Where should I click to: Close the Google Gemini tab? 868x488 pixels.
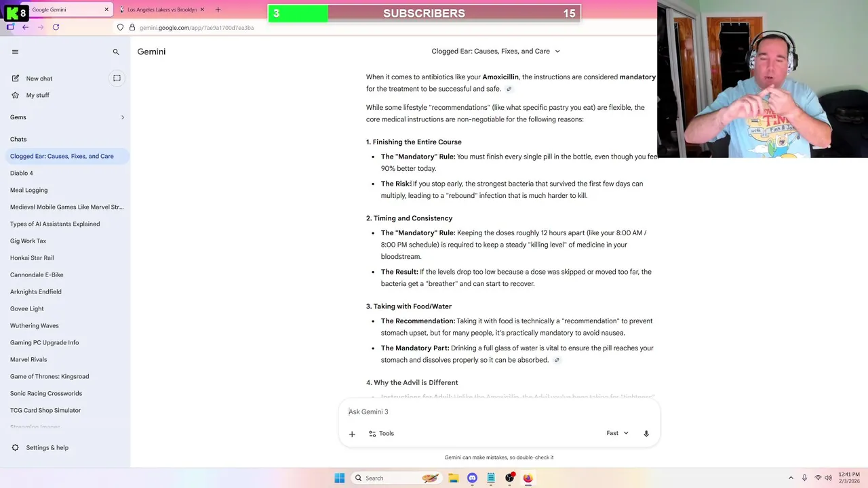[x=106, y=9]
